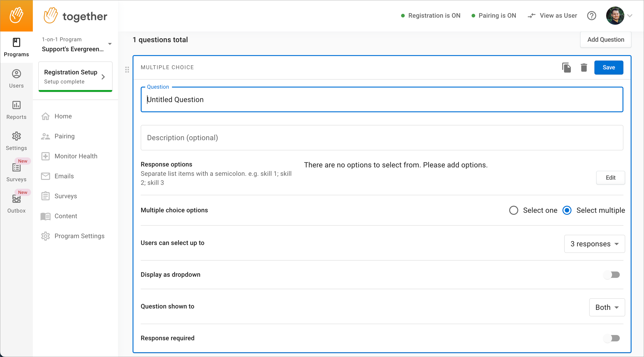Click the New badge above Outbox
Image resolution: width=644 pixels, height=357 pixels.
pos(23,192)
